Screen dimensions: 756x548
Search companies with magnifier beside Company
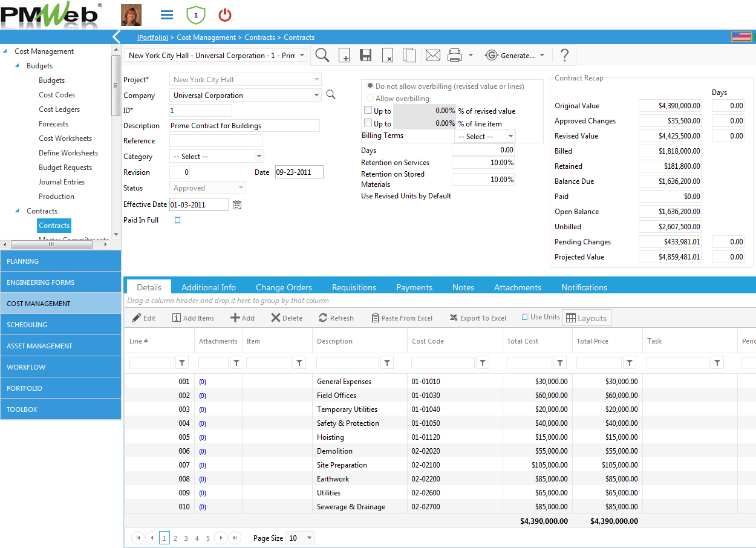click(330, 94)
